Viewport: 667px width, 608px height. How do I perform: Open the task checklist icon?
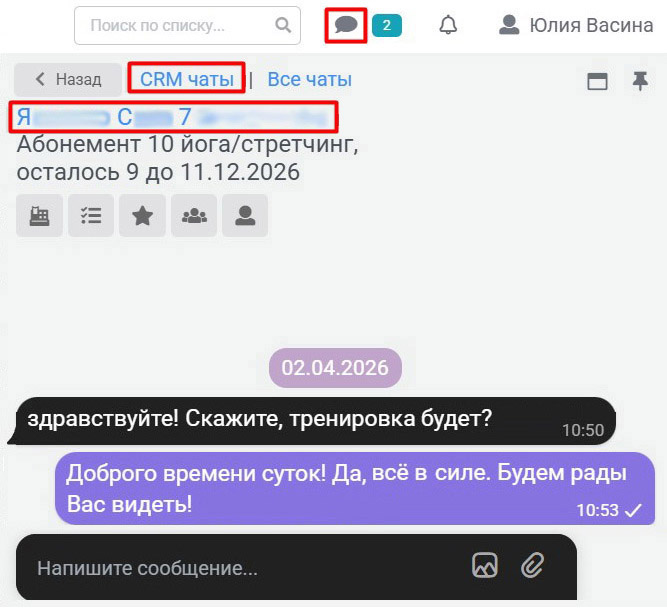tap(91, 215)
